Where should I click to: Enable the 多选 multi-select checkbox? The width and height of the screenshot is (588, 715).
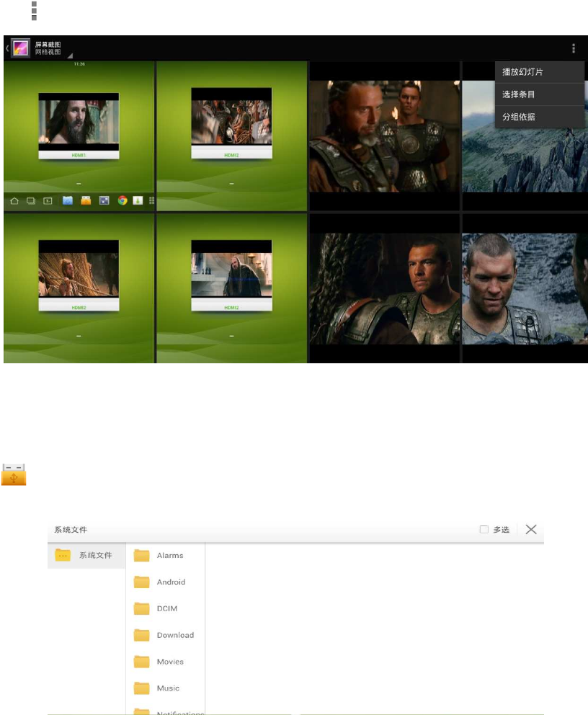(484, 530)
